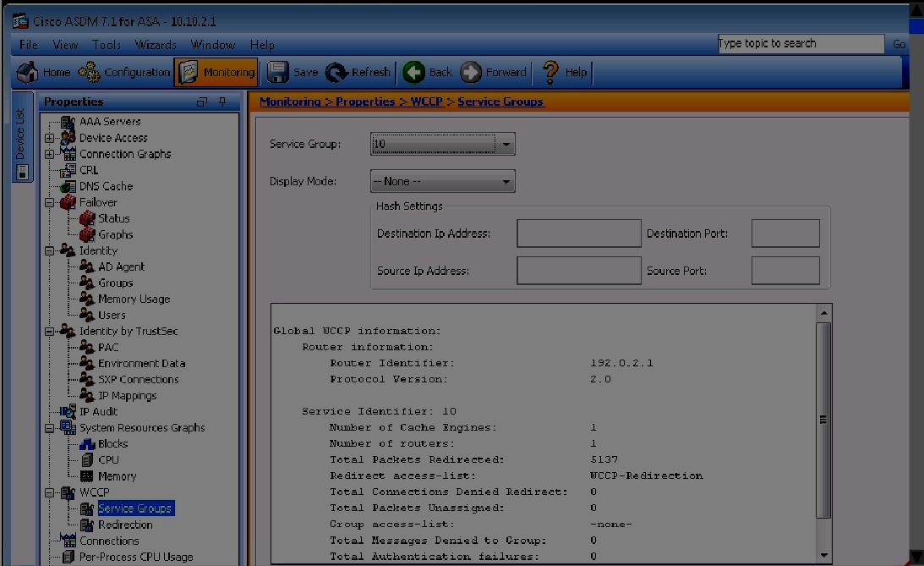Click the Refresh arrow icon
Image resolution: width=924 pixels, height=566 pixels.
tap(336, 72)
